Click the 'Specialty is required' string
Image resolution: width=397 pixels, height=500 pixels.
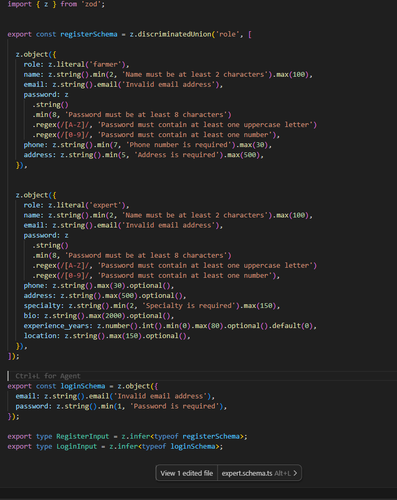(x=189, y=306)
